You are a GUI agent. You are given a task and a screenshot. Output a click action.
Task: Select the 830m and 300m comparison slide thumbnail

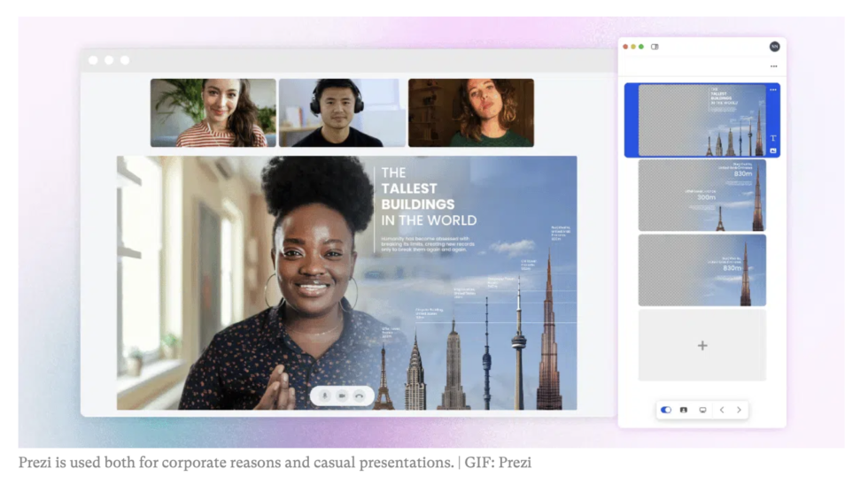702,195
